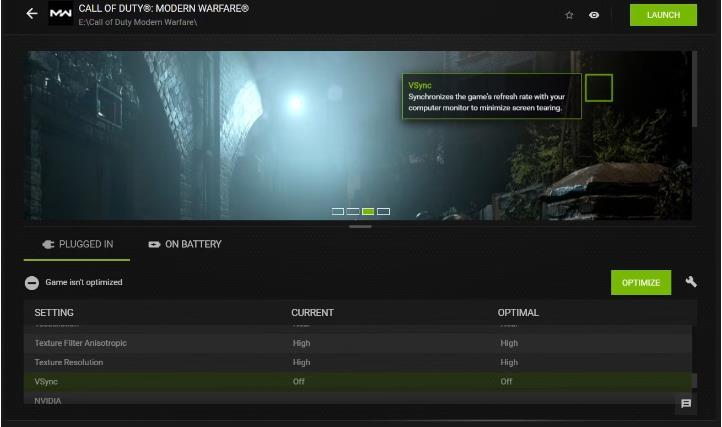Toggle the eye visibility icon

point(594,15)
